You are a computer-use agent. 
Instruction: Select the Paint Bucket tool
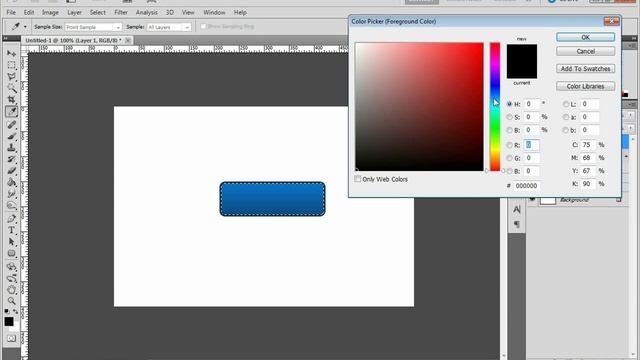click(x=11, y=182)
